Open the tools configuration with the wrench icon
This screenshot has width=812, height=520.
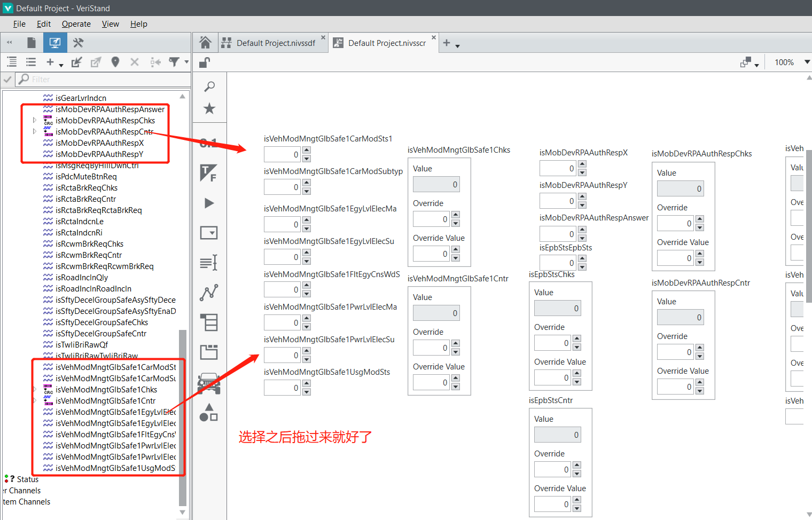pos(78,42)
